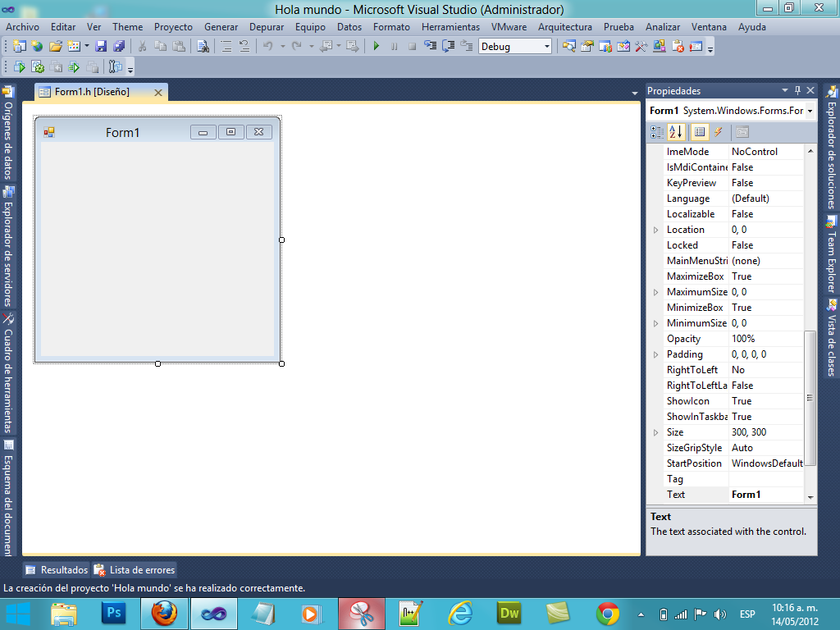This screenshot has height=630, width=840.
Task: Open the Arquitectura menu
Action: pos(565,27)
